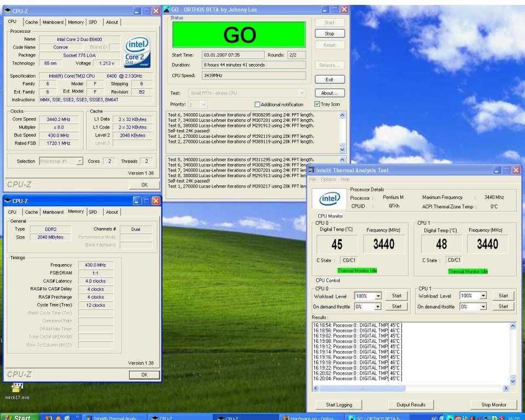Switch to CPU tab in CPU-Z Memory window
Viewport: 525px width, 420px height.
click(12, 212)
